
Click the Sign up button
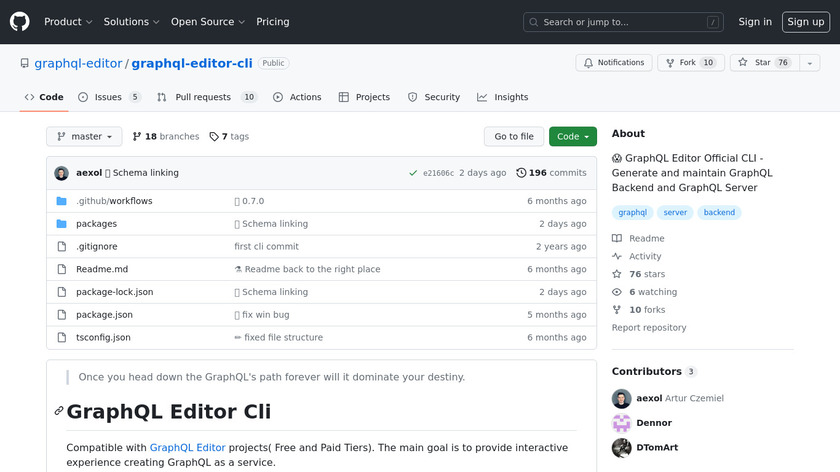(x=806, y=22)
